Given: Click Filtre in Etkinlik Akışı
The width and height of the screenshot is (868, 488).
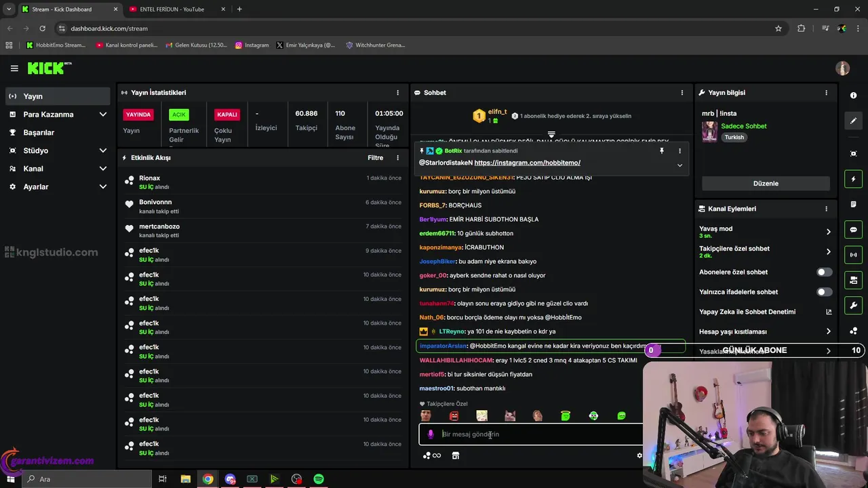Looking at the screenshot, I should 375,158.
